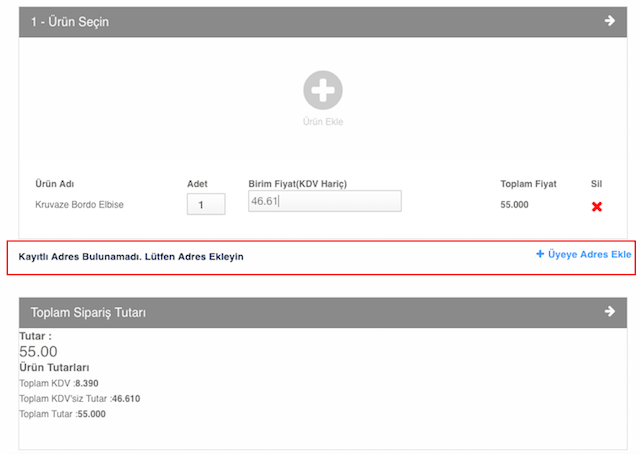
Task: Click the circular plus icon to add product
Action: [x=323, y=90]
